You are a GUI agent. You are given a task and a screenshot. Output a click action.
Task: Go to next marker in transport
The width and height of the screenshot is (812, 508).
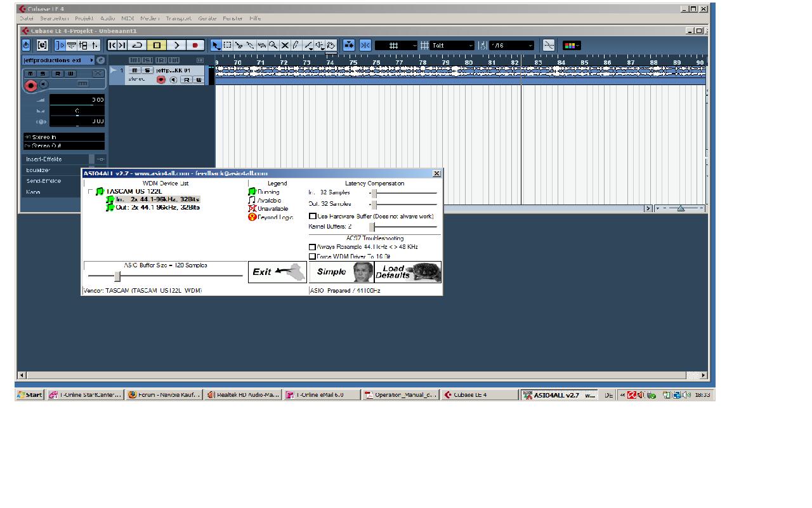click(122, 45)
